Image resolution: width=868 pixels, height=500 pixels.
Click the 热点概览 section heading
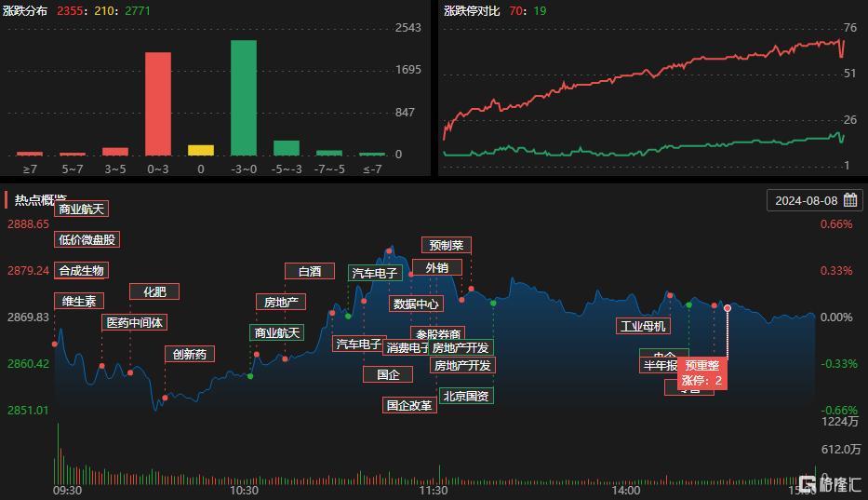click(x=40, y=199)
